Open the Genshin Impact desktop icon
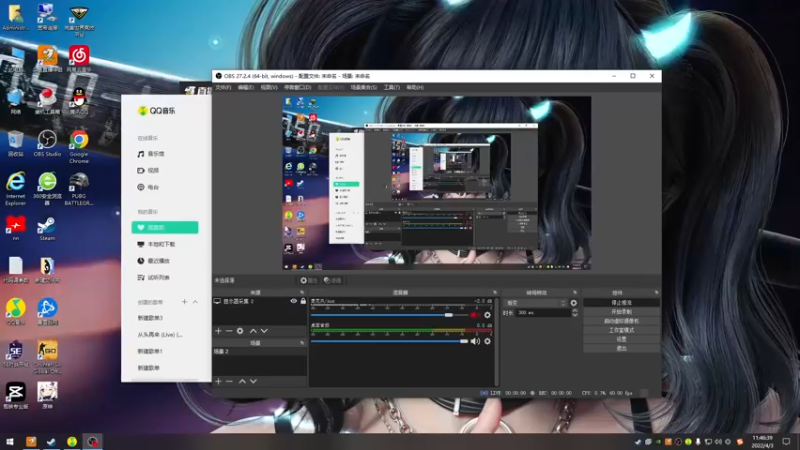Viewport: 800px width, 450px height. pos(47,396)
